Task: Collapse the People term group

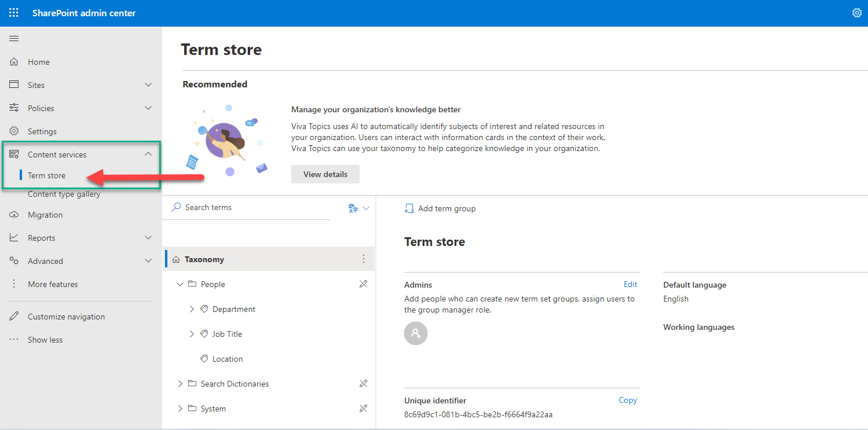Action: coord(180,285)
